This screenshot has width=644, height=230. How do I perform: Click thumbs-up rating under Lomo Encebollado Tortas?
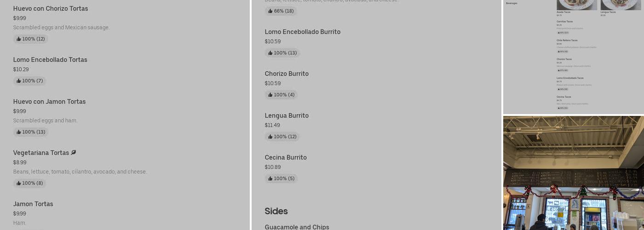29,81
